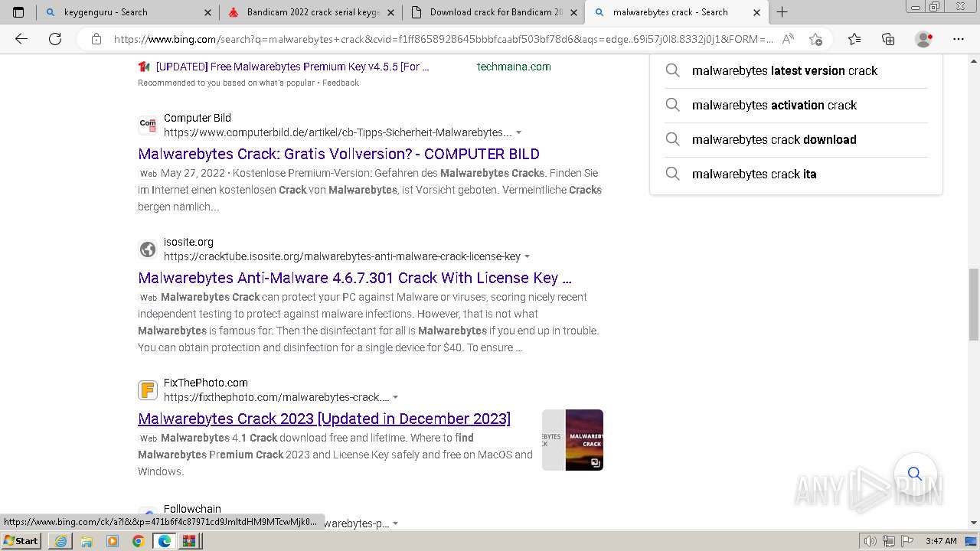The height and width of the screenshot is (551, 980).
Task: Open the Windows Start button
Action: (21, 540)
